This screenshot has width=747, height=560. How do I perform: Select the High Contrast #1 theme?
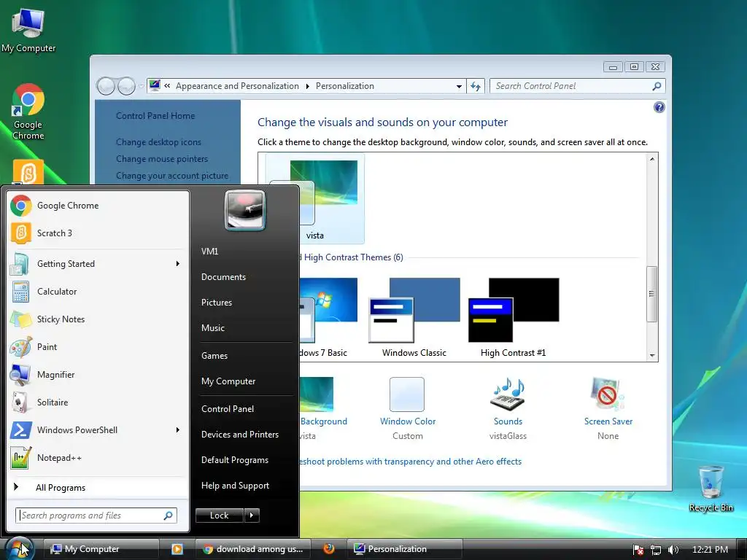(x=513, y=318)
